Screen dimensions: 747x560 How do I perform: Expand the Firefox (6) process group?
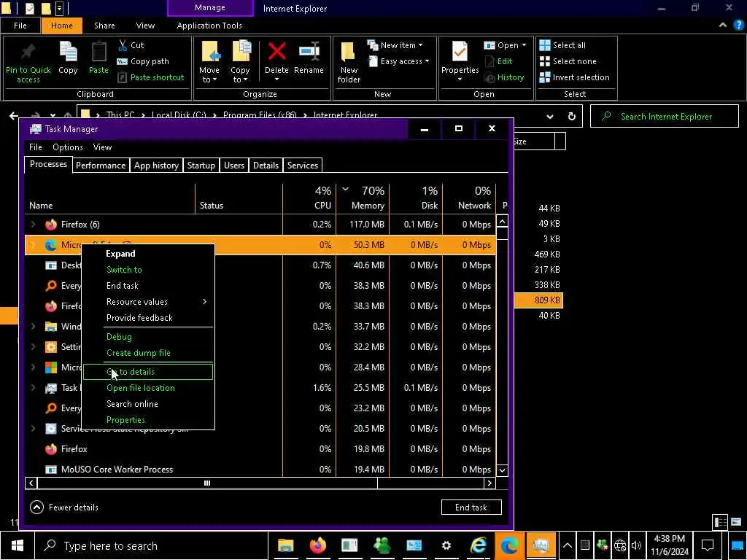(x=33, y=225)
